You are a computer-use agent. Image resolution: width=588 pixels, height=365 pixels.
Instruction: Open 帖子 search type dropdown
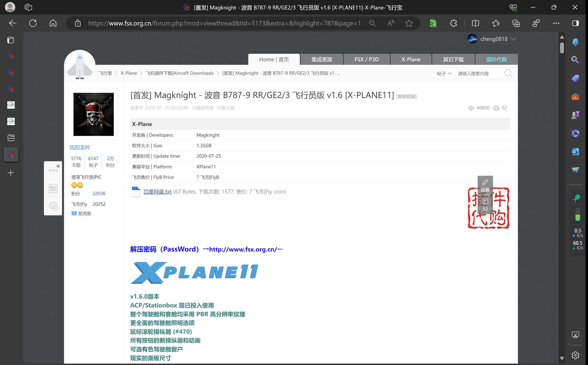pos(444,73)
